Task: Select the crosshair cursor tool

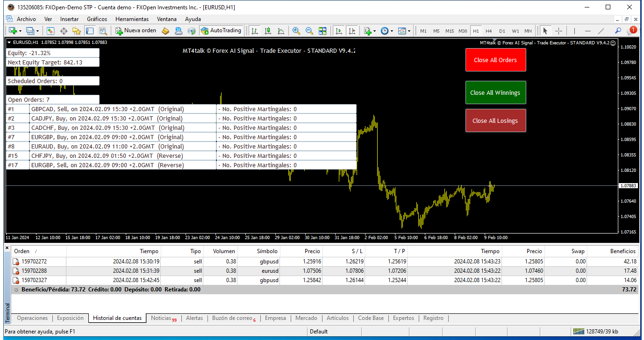Action: 558,31
